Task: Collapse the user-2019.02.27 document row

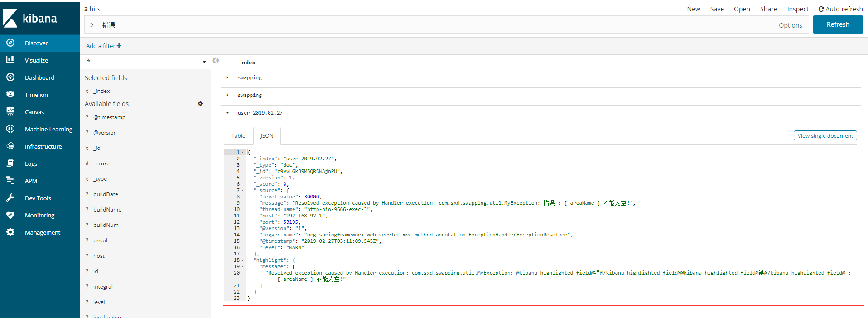Action: 227,113
